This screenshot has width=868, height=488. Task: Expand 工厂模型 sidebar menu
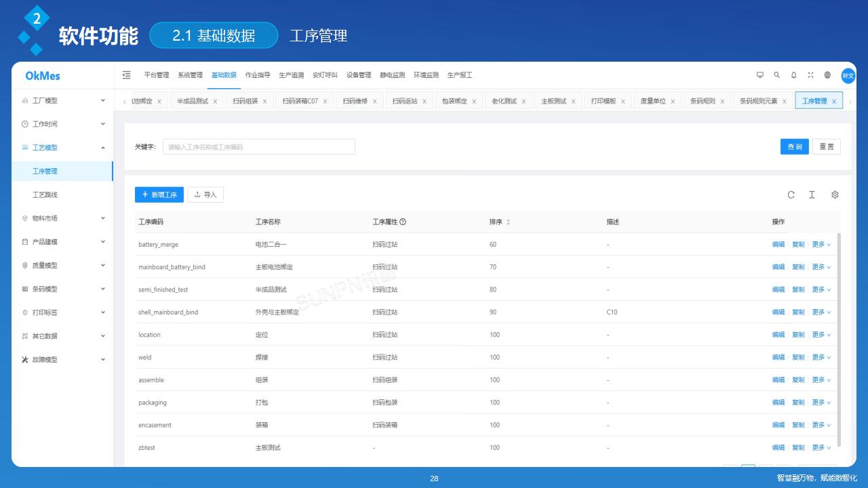[x=62, y=100]
